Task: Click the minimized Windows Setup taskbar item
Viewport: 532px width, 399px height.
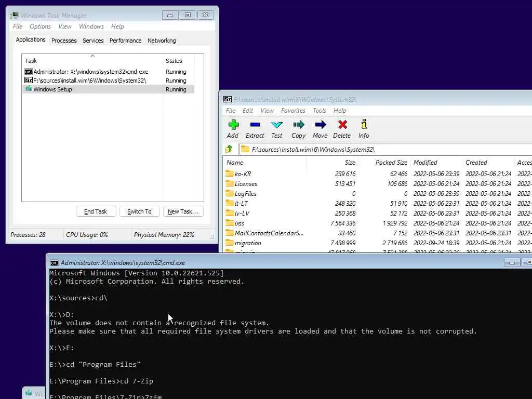Action: point(34,393)
